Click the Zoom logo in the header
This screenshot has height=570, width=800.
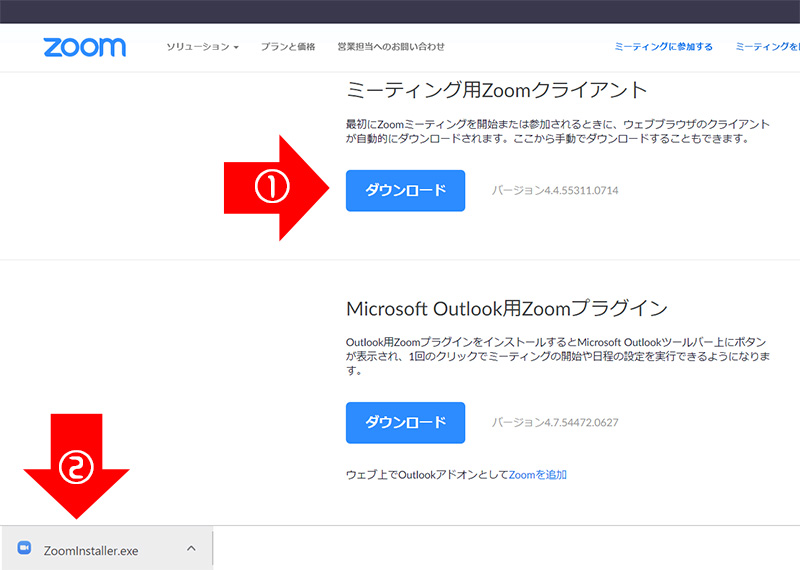(85, 47)
